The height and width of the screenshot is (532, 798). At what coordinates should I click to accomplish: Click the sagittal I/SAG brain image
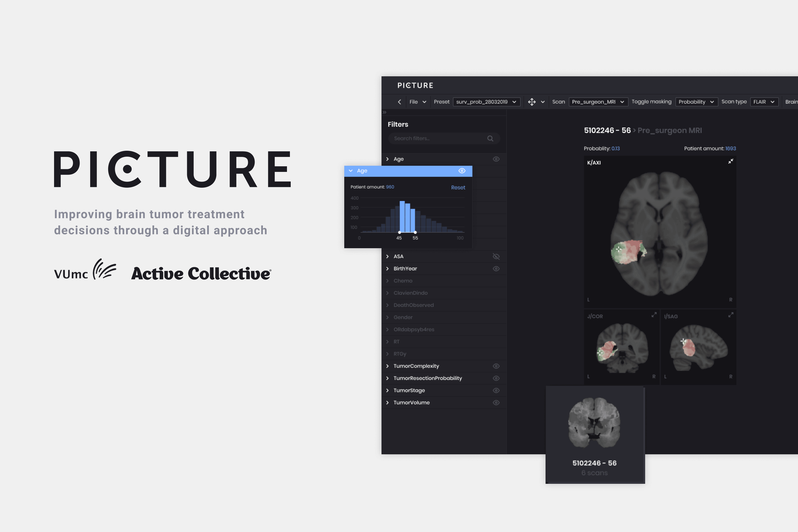(x=699, y=348)
